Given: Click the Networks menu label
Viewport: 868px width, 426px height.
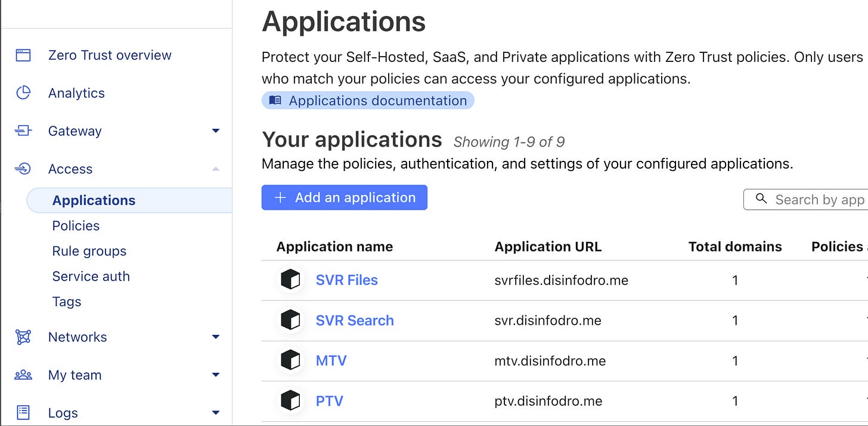Looking at the screenshot, I should [77, 337].
